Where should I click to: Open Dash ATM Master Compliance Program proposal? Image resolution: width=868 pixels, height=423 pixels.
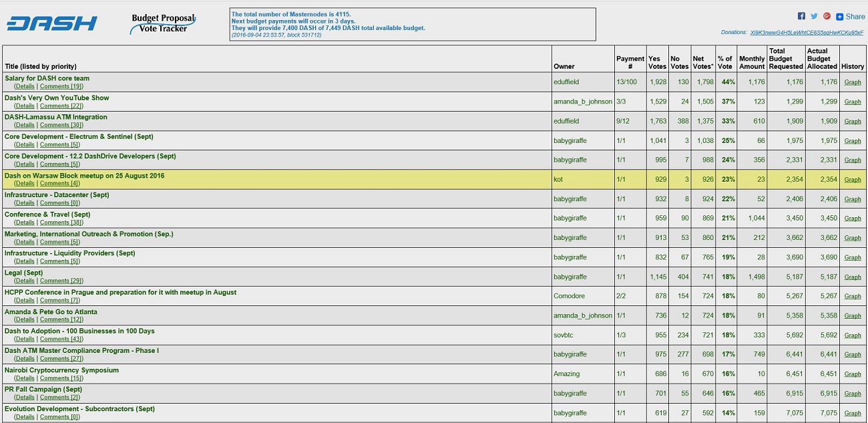coord(81,350)
